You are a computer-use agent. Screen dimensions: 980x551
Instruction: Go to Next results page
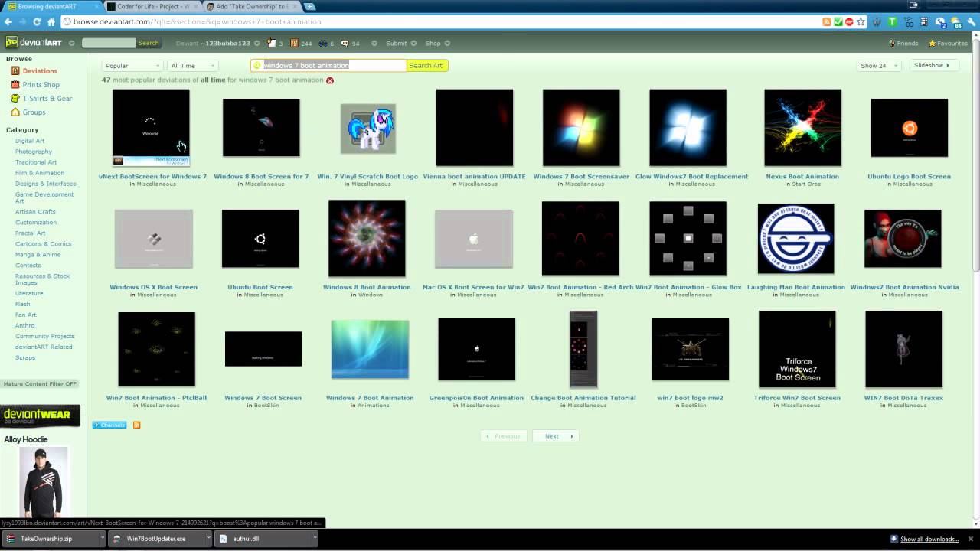(x=556, y=436)
